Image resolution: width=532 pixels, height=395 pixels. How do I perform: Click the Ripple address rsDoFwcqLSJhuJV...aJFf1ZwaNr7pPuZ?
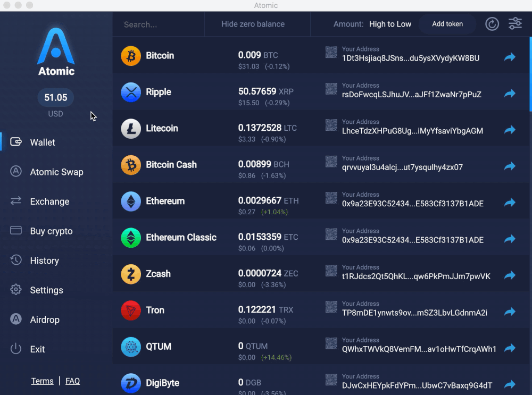click(412, 95)
